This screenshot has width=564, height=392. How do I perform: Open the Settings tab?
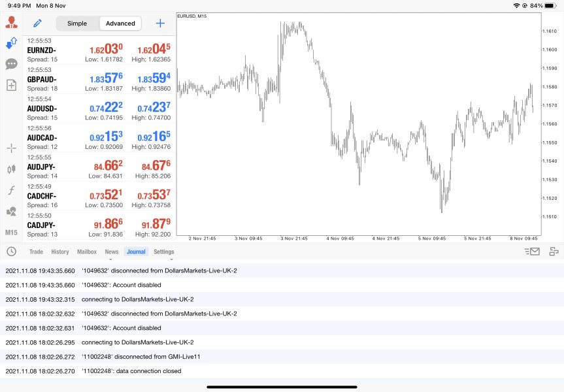coord(163,252)
